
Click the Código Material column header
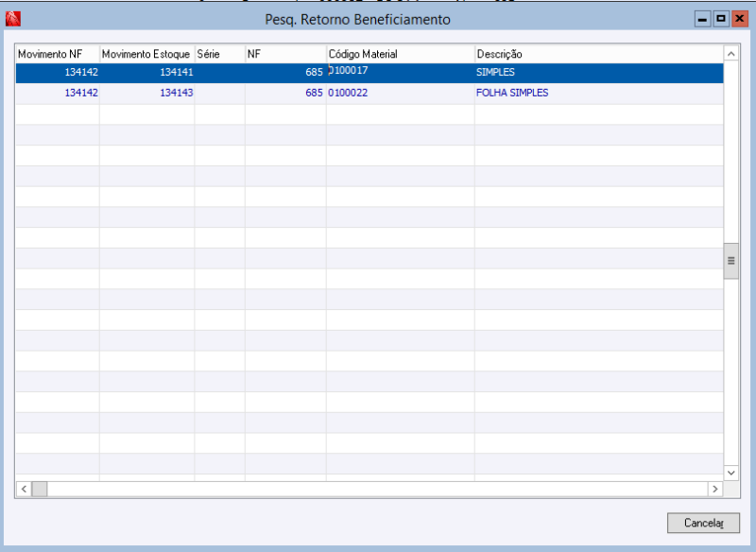coord(400,54)
